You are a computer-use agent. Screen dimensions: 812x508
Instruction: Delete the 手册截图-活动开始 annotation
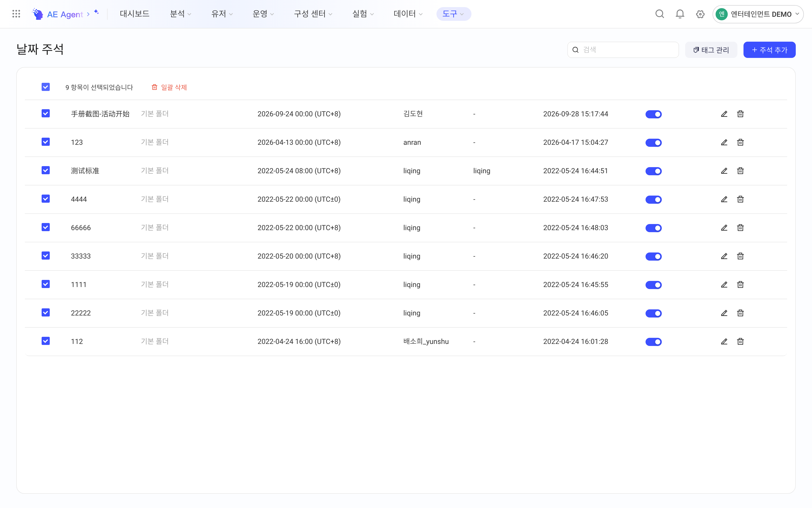point(740,114)
